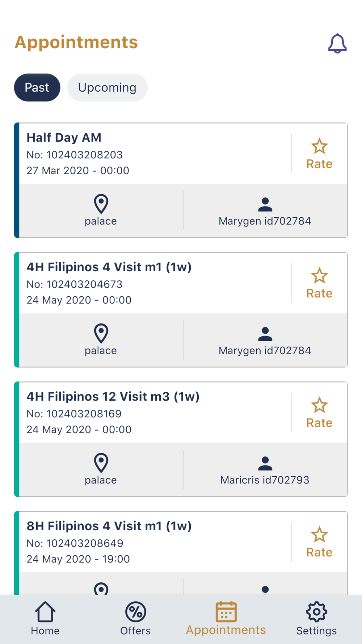Tap the star for 4H Filipinos 4 Visit
This screenshot has width=362, height=644.
tap(319, 276)
